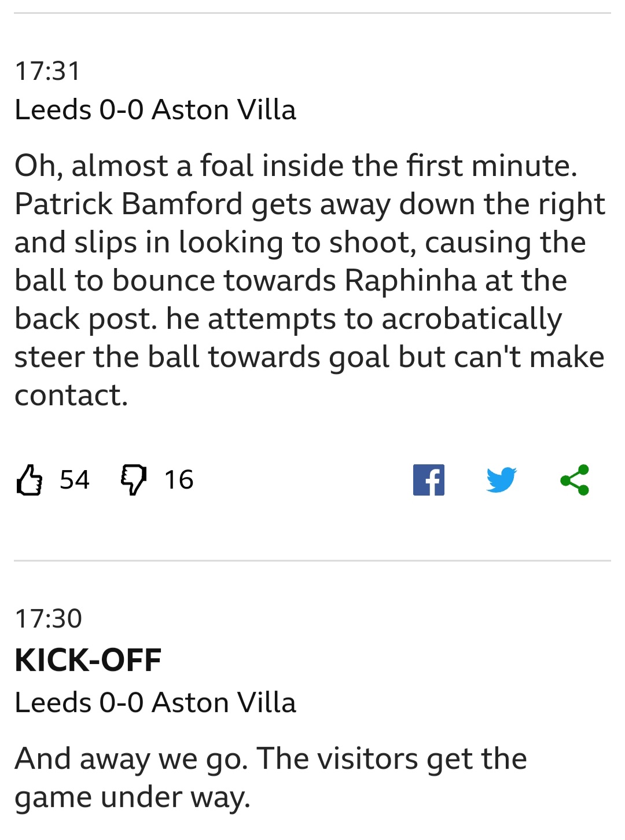
Task: Click the word Raphinha in the commentary
Action: [410, 280]
